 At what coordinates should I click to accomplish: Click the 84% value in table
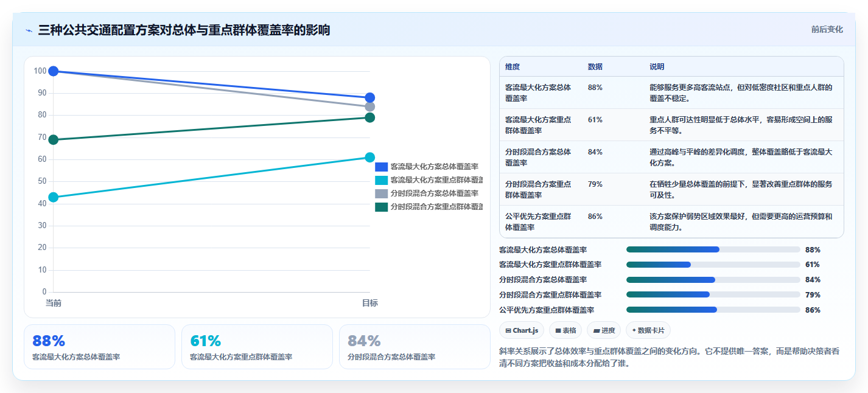tap(595, 152)
